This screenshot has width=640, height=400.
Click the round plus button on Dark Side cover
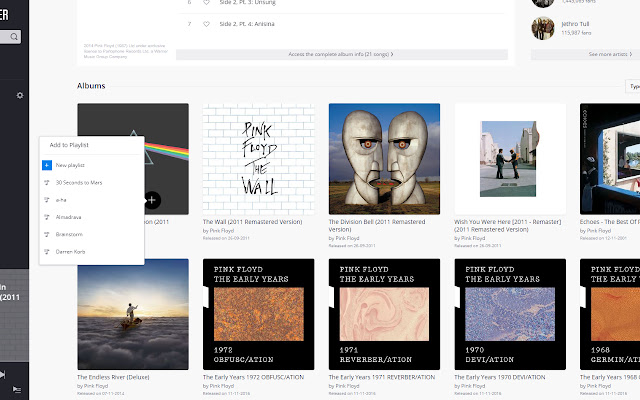click(152, 200)
